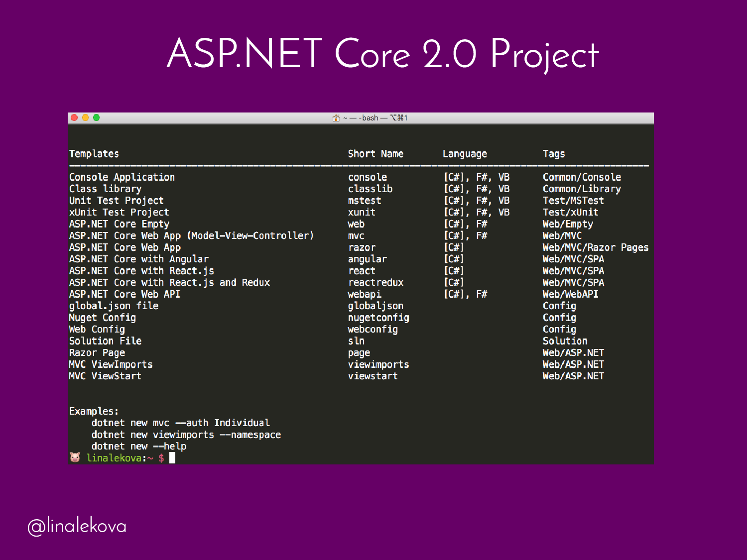Click 'MVC ViewImports' template text

(x=111, y=364)
